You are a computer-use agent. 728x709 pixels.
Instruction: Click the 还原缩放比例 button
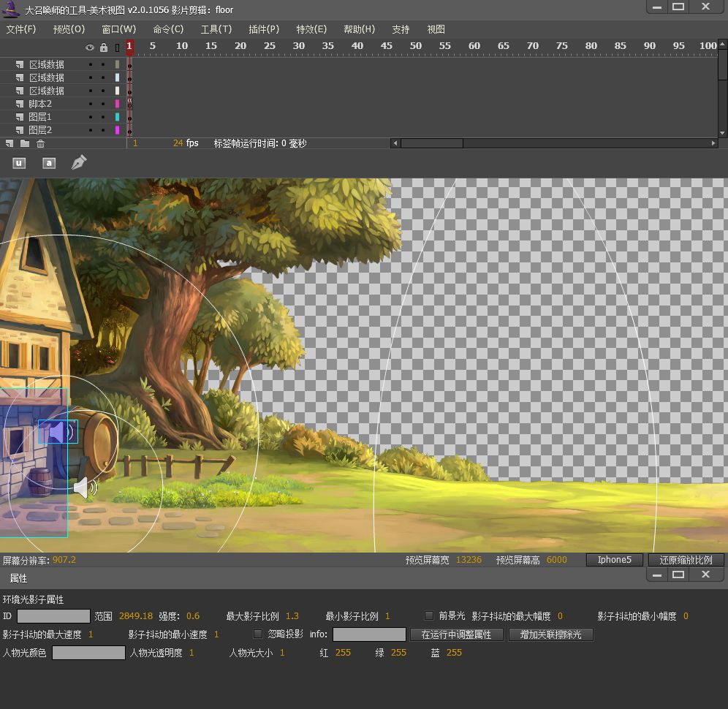point(686,559)
